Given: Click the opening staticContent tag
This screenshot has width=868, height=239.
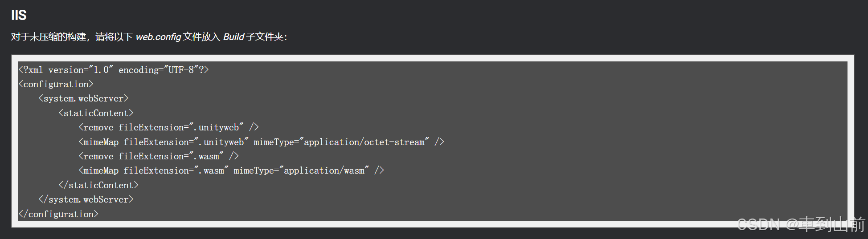Looking at the screenshot, I should (96, 113).
